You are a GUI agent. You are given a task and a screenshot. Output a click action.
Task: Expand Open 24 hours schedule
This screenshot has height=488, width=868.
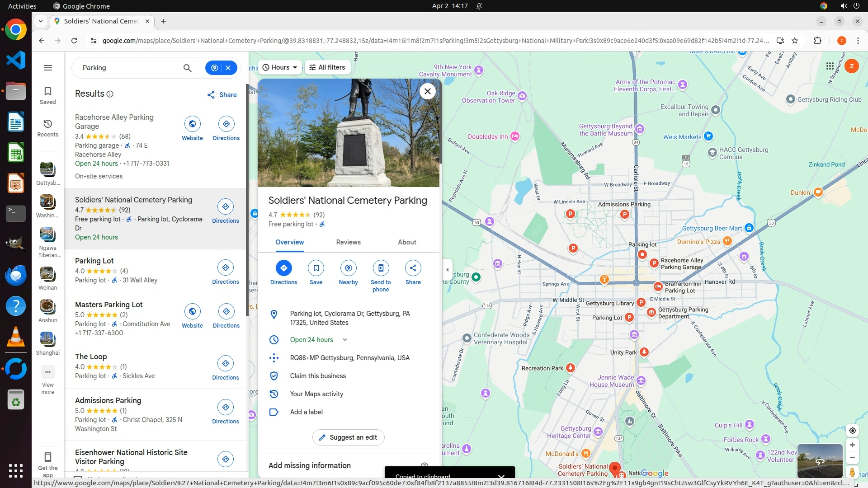[345, 340]
